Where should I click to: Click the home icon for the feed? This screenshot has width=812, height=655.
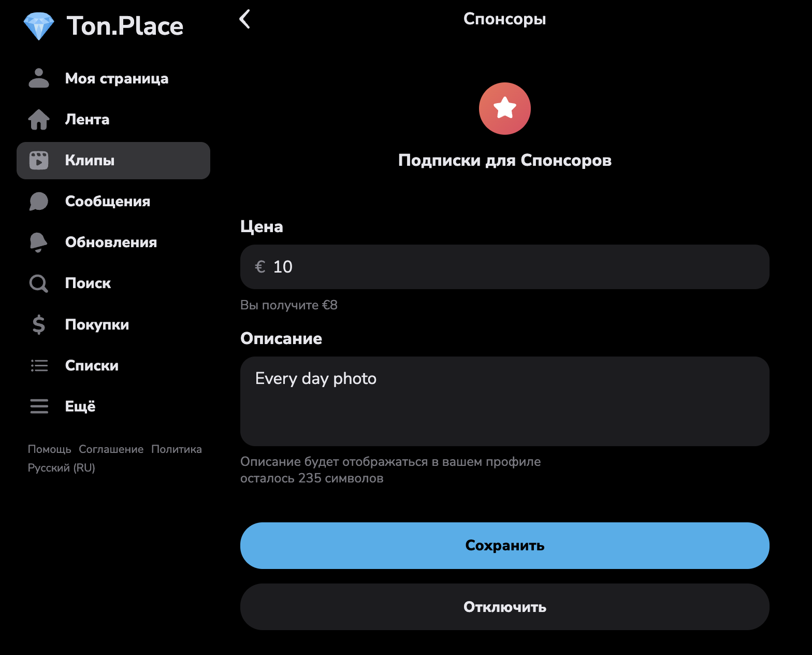39,120
